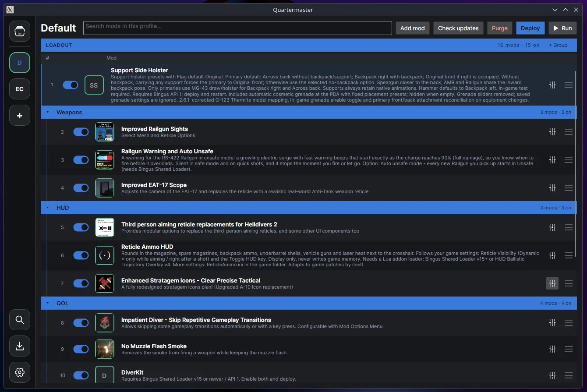Switch off the DiverKit mod
The height and width of the screenshot is (392, 587).
[x=81, y=375]
